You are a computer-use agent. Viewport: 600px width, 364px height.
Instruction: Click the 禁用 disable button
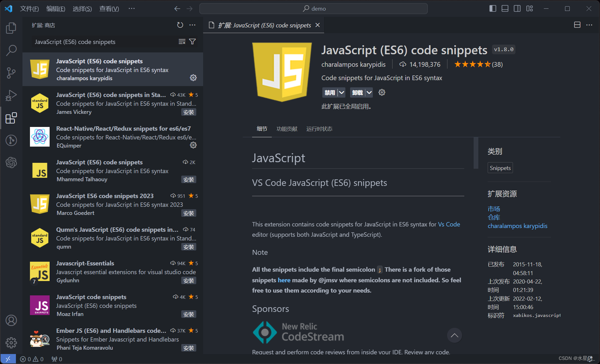point(330,92)
